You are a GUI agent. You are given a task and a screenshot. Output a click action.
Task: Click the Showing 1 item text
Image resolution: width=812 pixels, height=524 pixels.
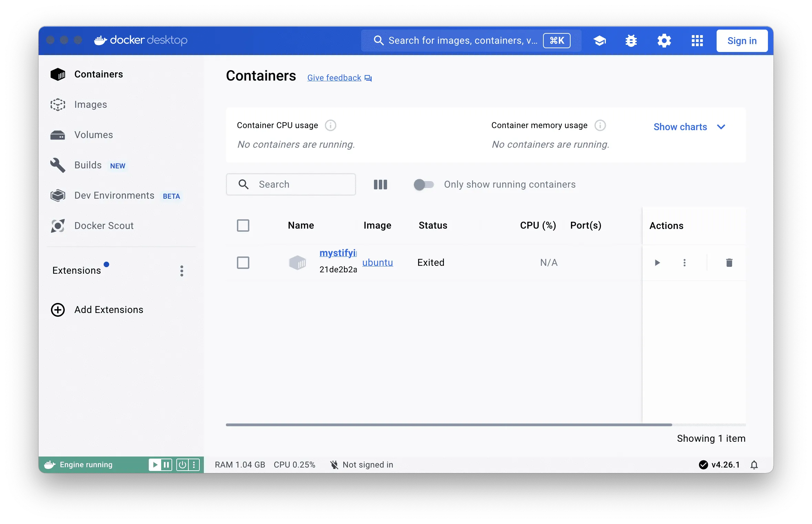tap(711, 439)
